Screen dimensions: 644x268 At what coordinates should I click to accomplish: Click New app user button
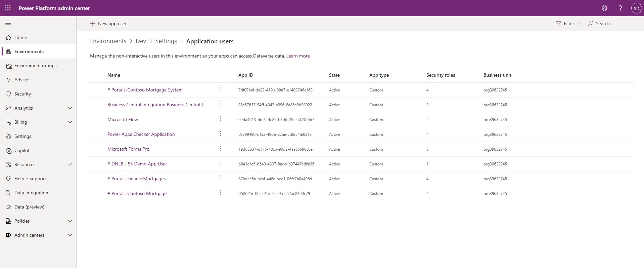108,24
